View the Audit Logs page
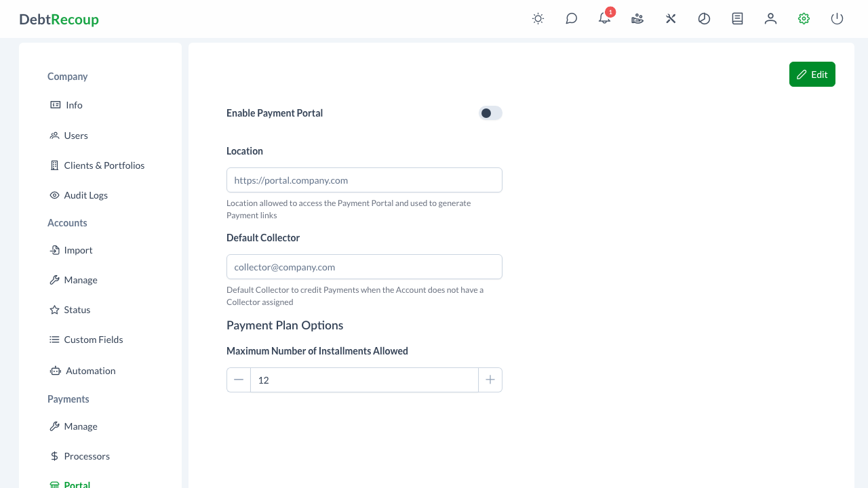 click(x=86, y=195)
